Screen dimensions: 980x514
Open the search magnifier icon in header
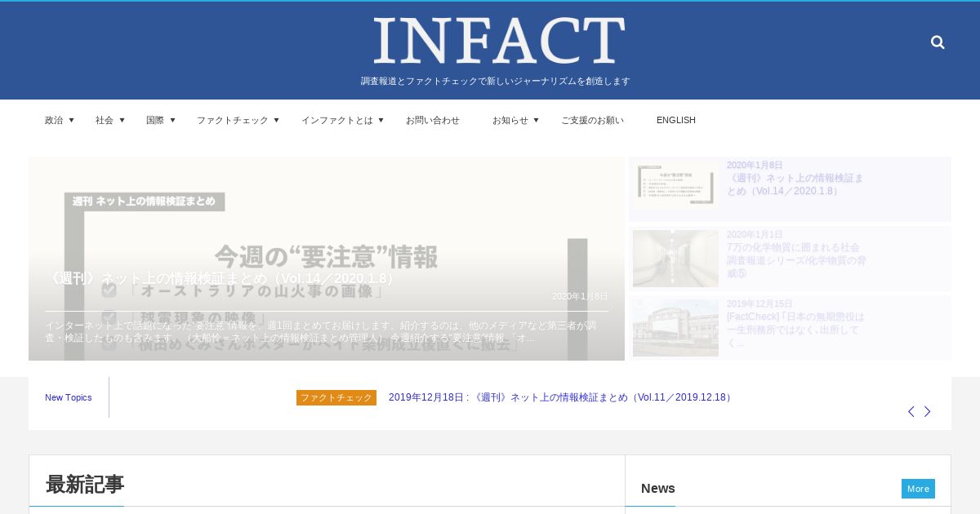coord(938,42)
